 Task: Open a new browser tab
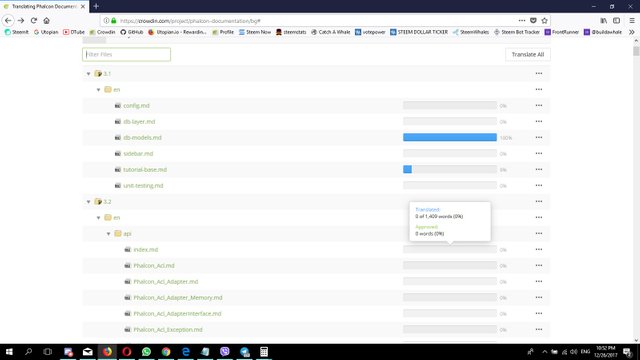96,6
